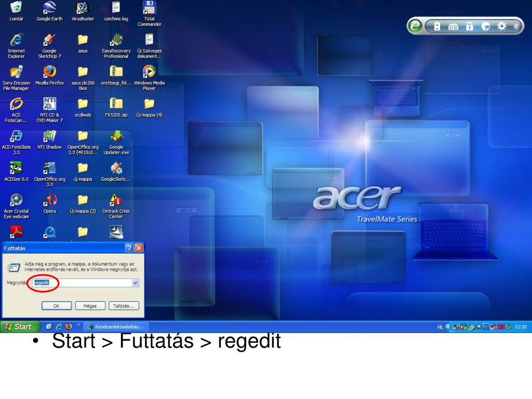
Task: Launch OpenOffice.org 3.0 shortcut
Action: [x=49, y=174]
